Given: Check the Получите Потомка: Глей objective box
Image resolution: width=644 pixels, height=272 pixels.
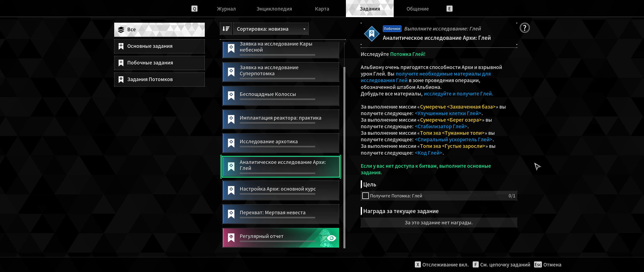Looking at the screenshot, I should (x=365, y=196).
